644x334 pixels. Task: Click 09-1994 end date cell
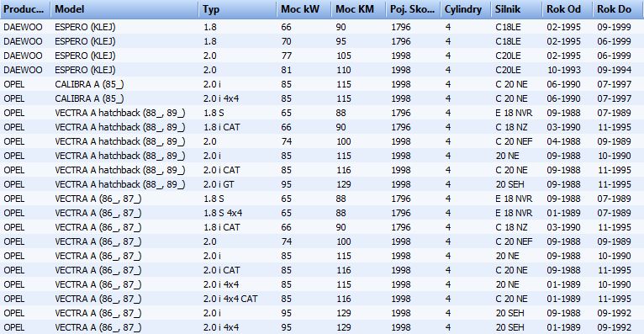(x=614, y=70)
